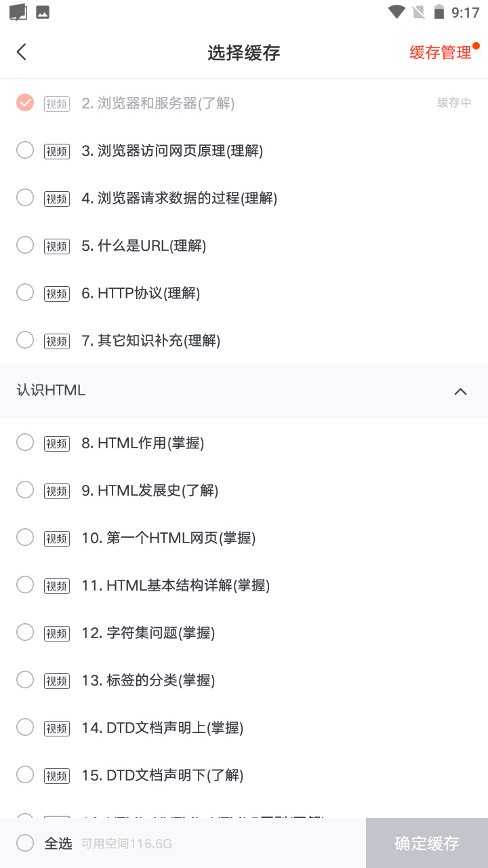Screen dimensions: 488x868
Task: Click the 视频 badge next to 12. 字符集问题
Action: coord(56,633)
